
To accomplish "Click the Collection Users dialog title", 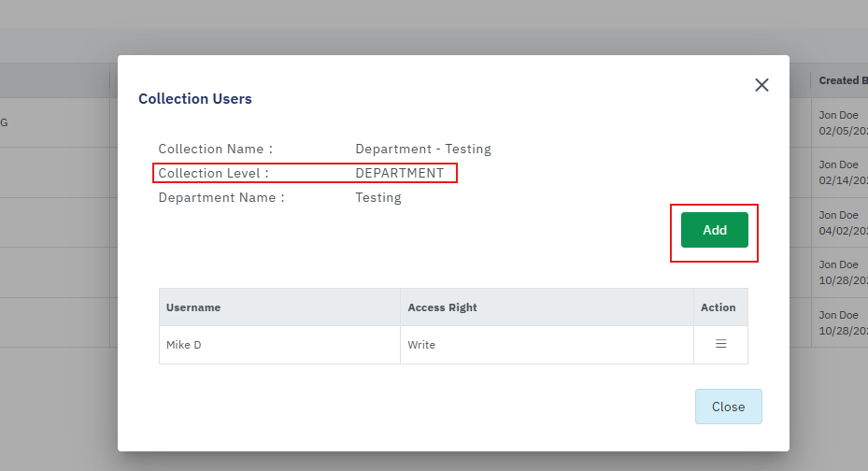I will click(x=195, y=98).
